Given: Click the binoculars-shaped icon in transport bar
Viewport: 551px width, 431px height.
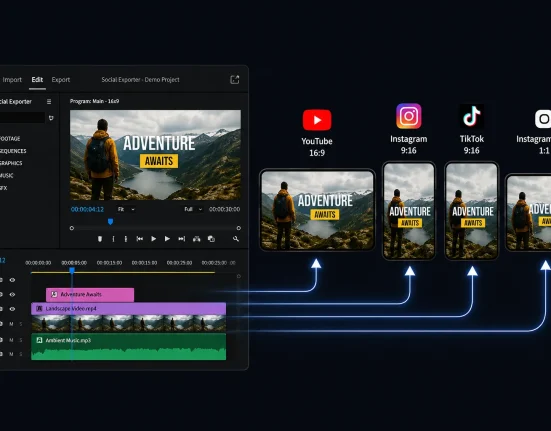Looking at the screenshot, I should tap(196, 239).
